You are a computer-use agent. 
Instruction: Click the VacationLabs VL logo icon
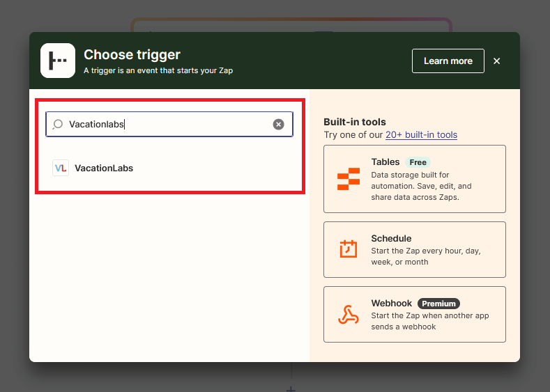[x=61, y=168]
